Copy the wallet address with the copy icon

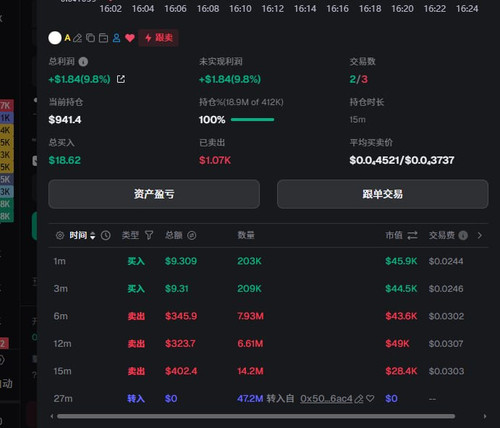pyautogui.click(x=90, y=38)
